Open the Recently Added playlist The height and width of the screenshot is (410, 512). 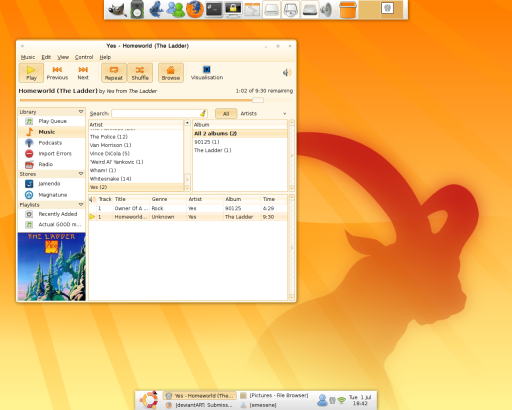(52, 214)
